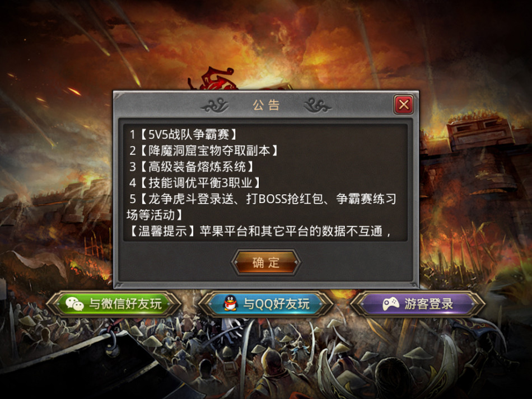
Task: Select the 高级装备熔炼系统 announcement line
Action: pyautogui.click(x=192, y=166)
